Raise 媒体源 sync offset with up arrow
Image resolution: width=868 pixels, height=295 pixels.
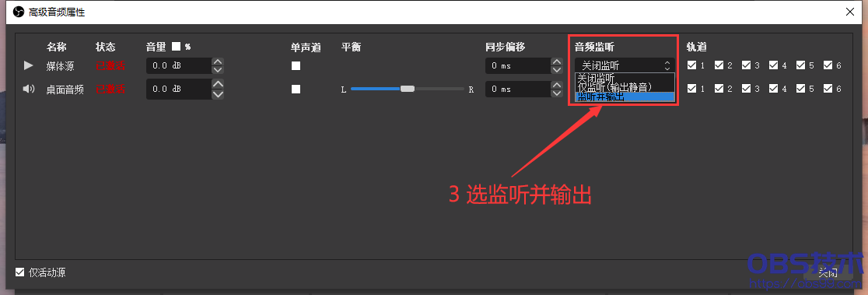tap(557, 62)
